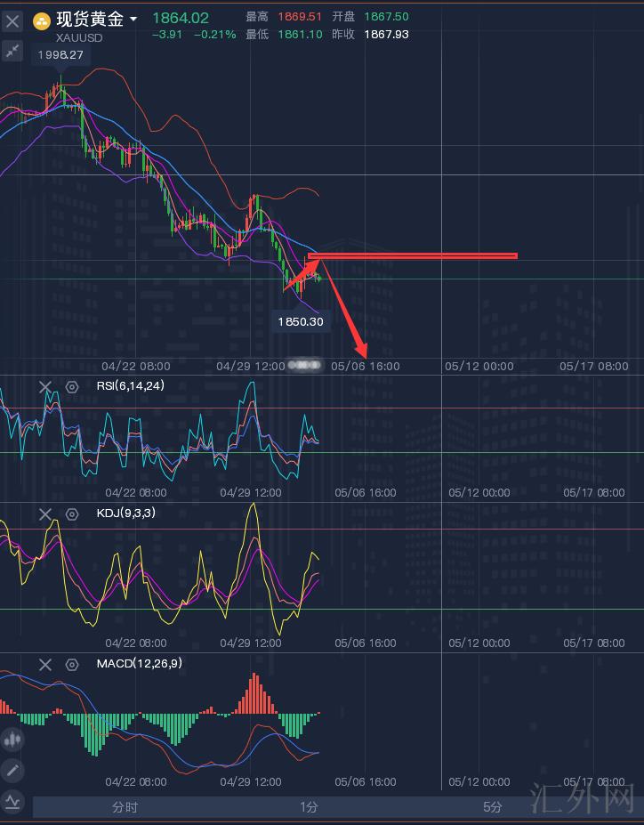Click the 1850.30 low price marker

pyautogui.click(x=301, y=321)
